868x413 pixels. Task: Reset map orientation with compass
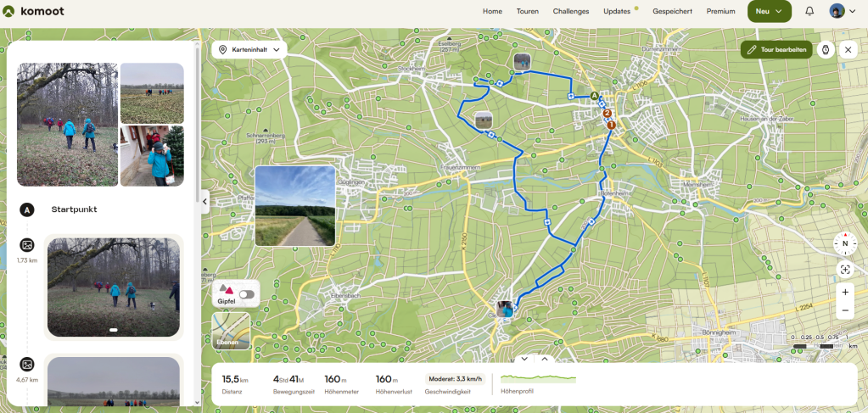click(845, 243)
